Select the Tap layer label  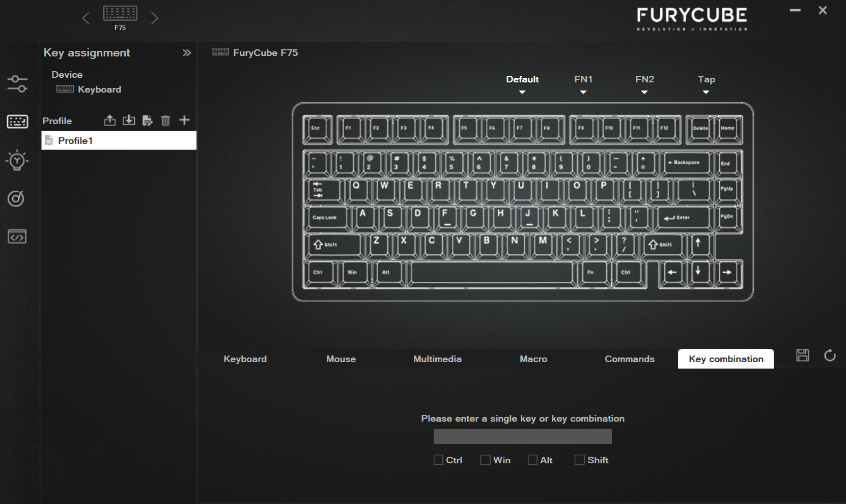tap(706, 79)
